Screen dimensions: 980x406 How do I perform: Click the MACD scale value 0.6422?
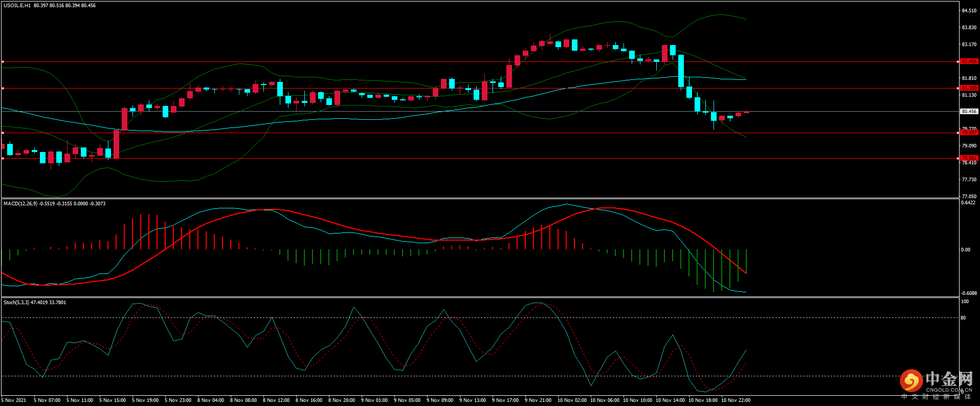tap(968, 203)
